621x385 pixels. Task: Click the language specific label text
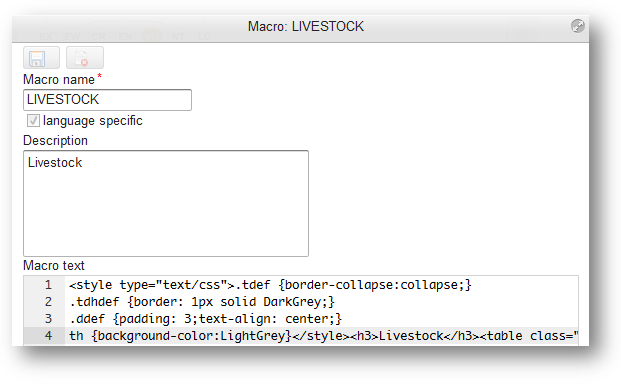click(x=93, y=120)
